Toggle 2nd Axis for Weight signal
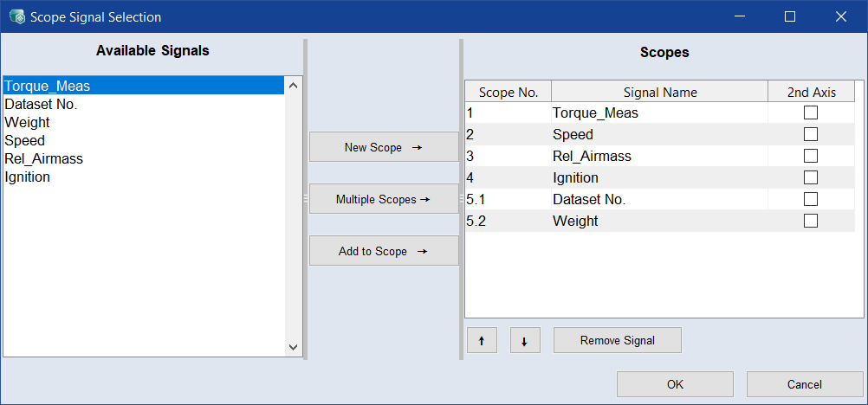868x405 pixels. (x=811, y=221)
